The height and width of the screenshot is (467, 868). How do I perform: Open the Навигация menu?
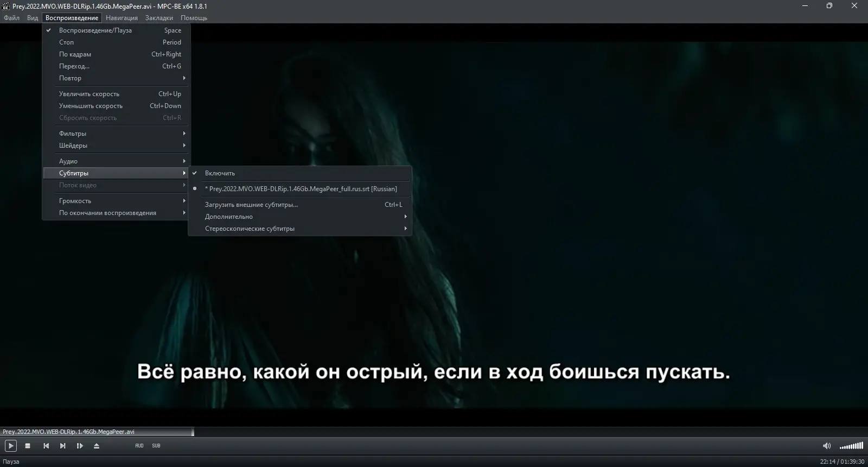pos(122,18)
